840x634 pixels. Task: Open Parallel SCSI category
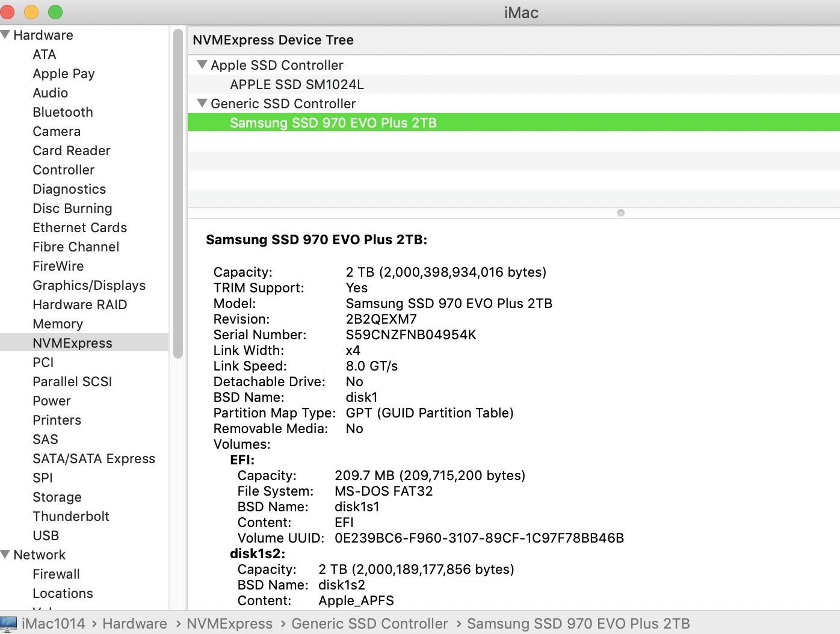point(72,381)
